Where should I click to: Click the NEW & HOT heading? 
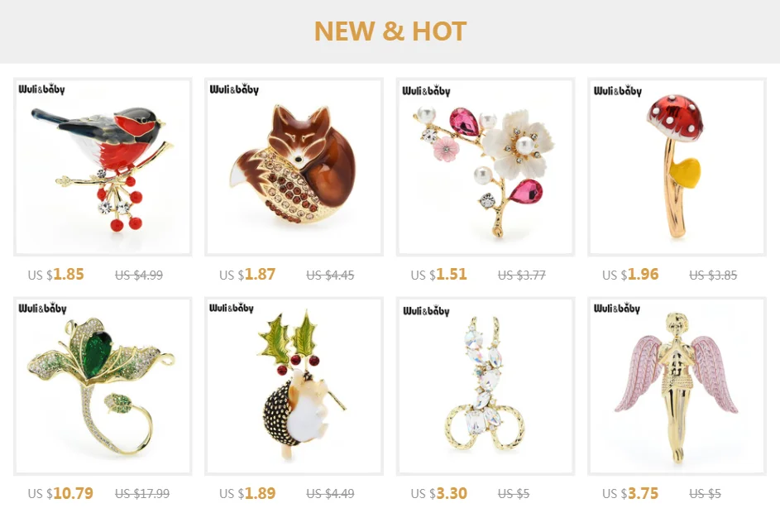click(x=390, y=31)
